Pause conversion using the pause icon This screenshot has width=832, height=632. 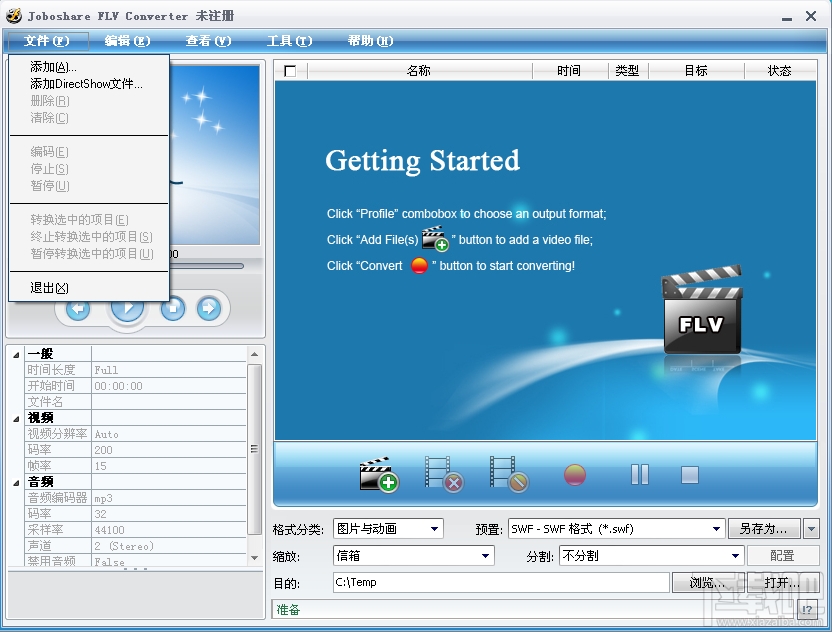coord(639,472)
